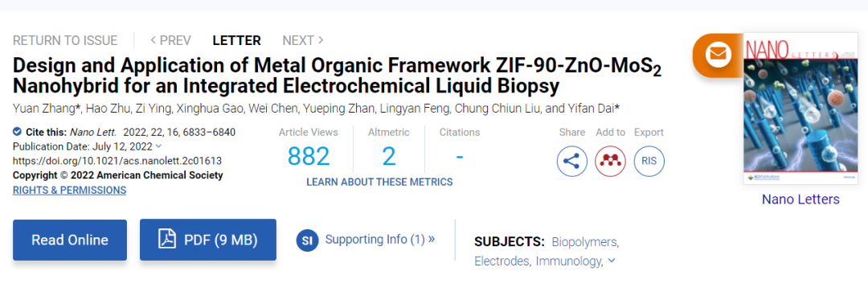Click the Altmetric score number

coord(389,157)
